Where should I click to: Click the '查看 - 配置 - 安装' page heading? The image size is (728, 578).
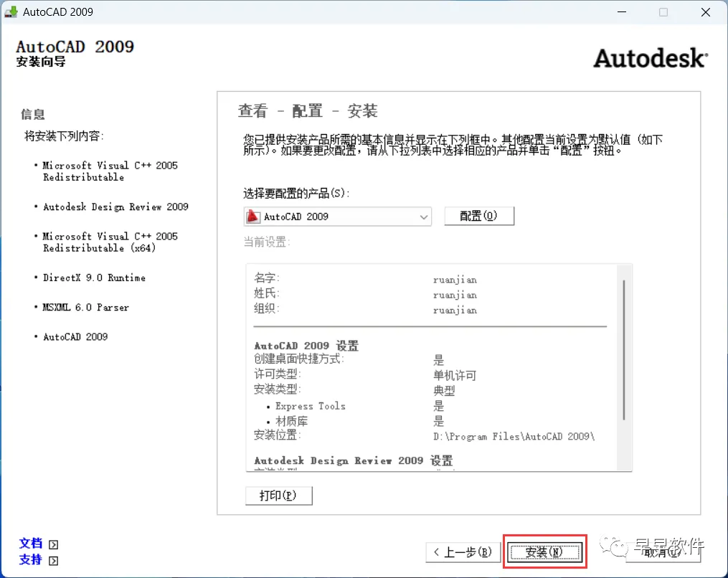[308, 111]
